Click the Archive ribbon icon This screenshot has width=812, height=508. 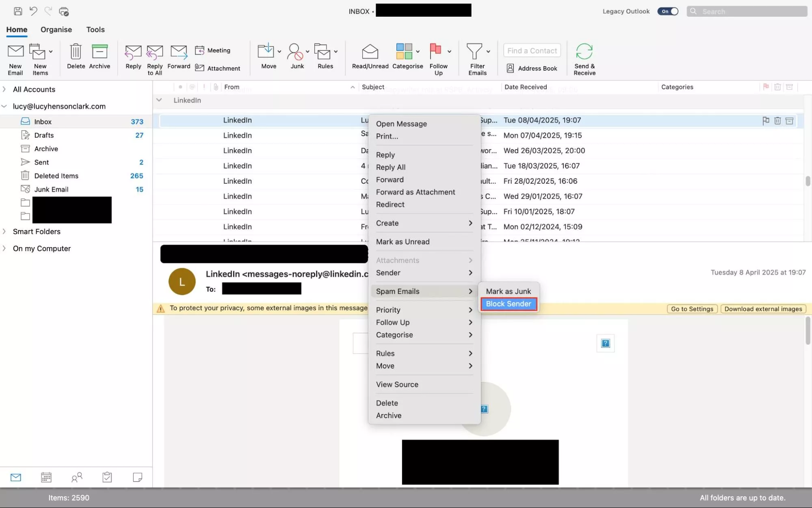(x=100, y=52)
